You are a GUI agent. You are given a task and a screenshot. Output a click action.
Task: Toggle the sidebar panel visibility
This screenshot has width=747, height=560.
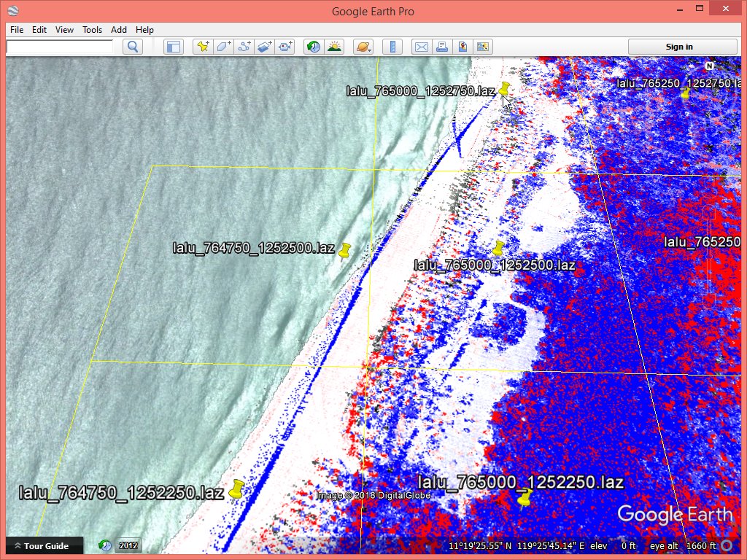tap(173, 47)
